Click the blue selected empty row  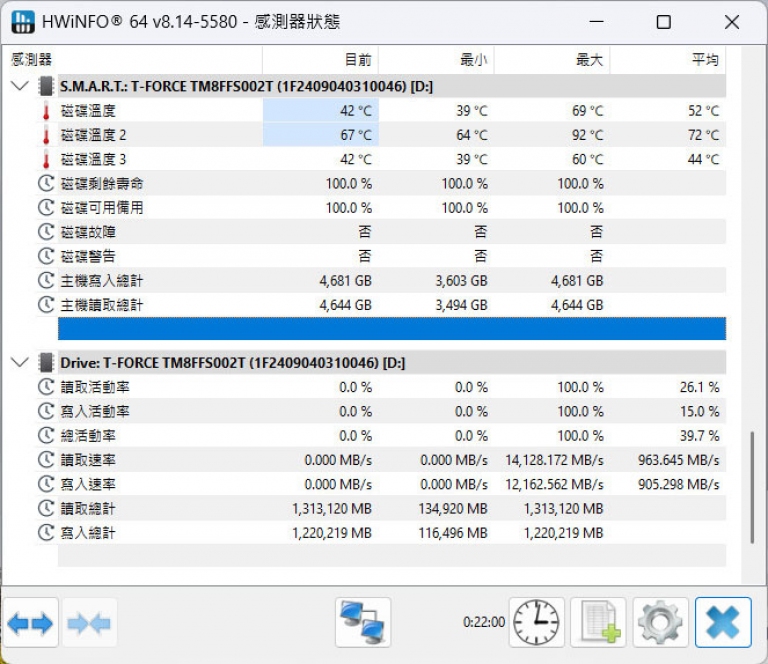[x=392, y=329]
